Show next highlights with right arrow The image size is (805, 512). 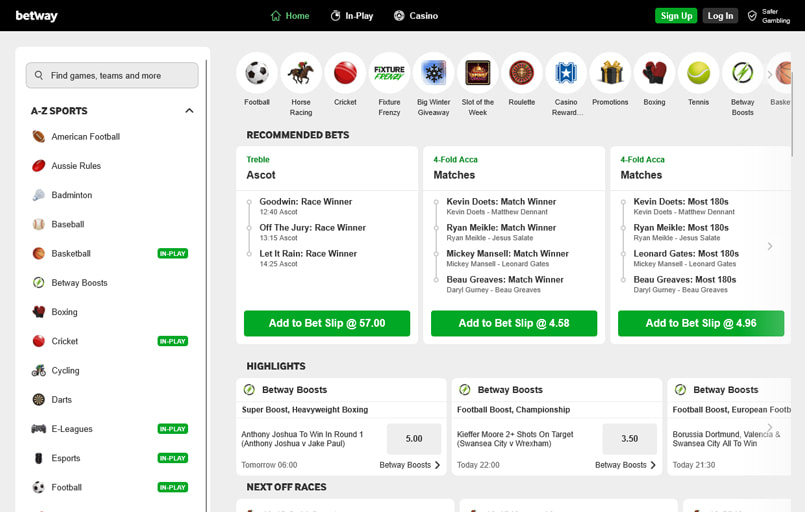click(770, 427)
